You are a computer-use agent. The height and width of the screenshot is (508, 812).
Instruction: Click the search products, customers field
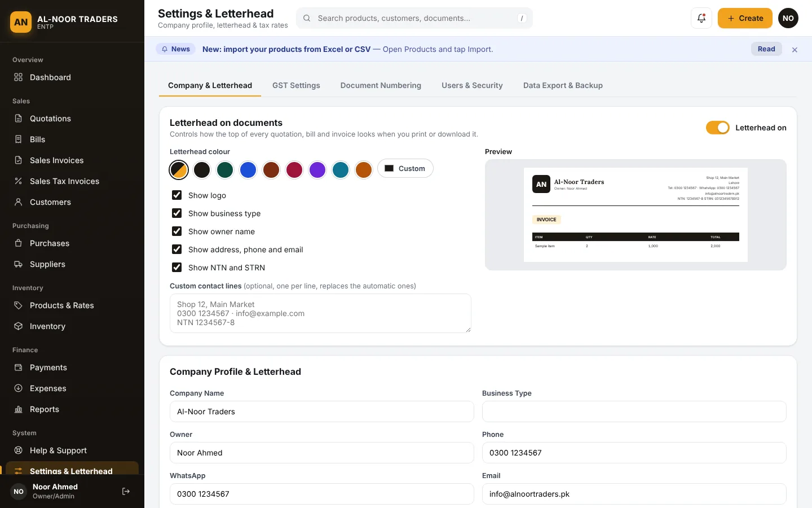414,18
